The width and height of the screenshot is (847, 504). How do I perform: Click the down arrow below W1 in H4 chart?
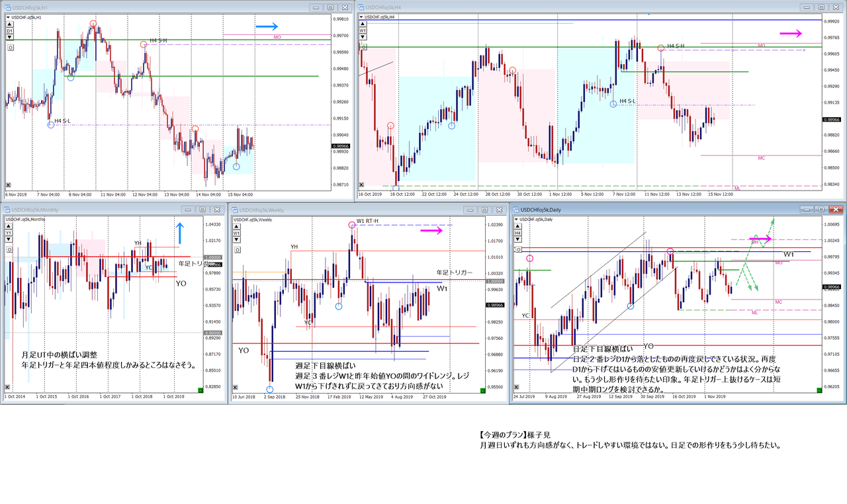(363, 37)
